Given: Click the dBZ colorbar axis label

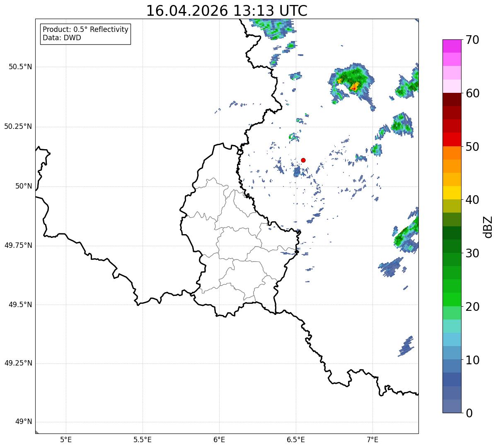Looking at the screenshot, I should [488, 226].
